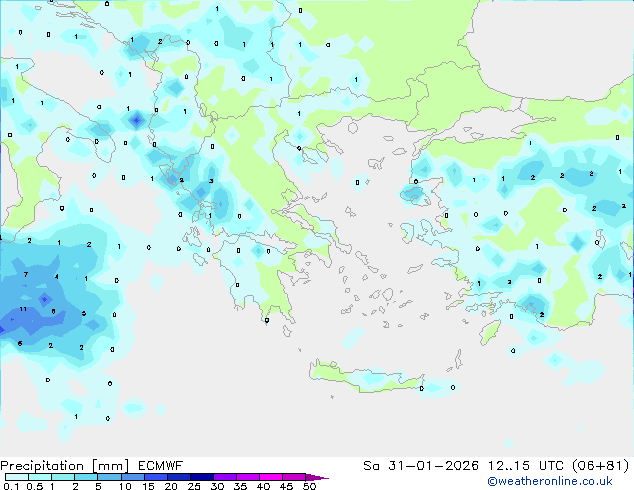This screenshot has height=490, width=634.
Task: Click the over-50 mm arrow tip of legend
Action: [317, 477]
